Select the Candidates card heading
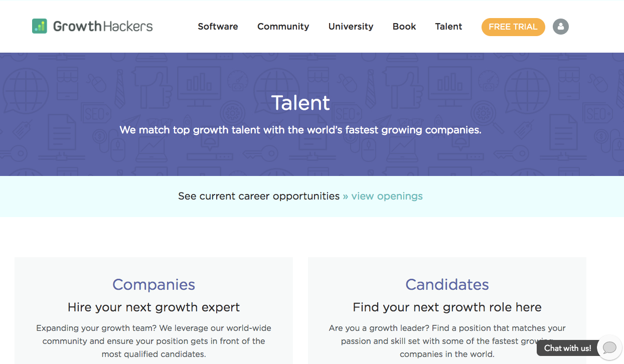 click(x=447, y=284)
